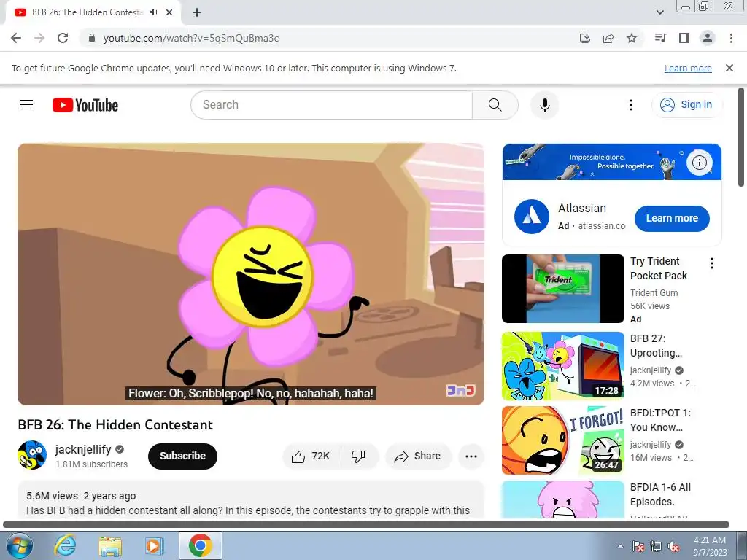Viewport: 747px width, 560px height.
Task: Launch Internet Explorer from taskbar
Action: (65, 545)
